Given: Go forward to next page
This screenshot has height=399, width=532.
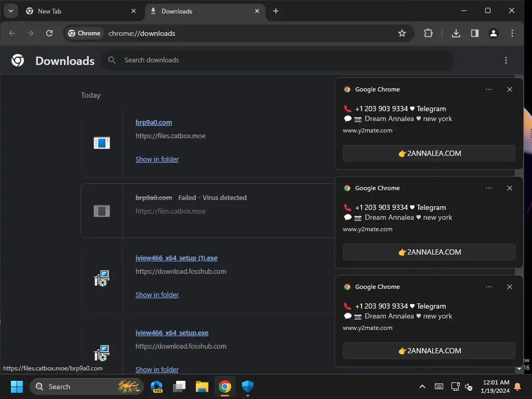Looking at the screenshot, I should [x=31, y=33].
